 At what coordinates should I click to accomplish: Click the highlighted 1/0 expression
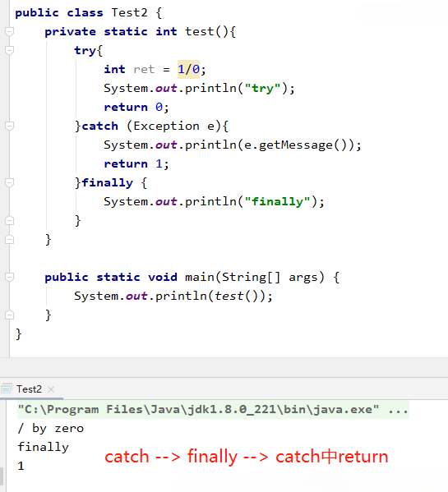click(x=188, y=69)
